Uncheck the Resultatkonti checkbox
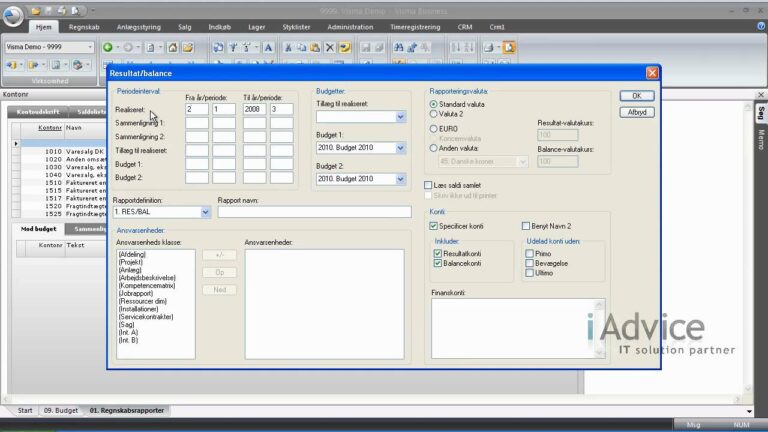768x432 pixels. [x=438, y=252]
